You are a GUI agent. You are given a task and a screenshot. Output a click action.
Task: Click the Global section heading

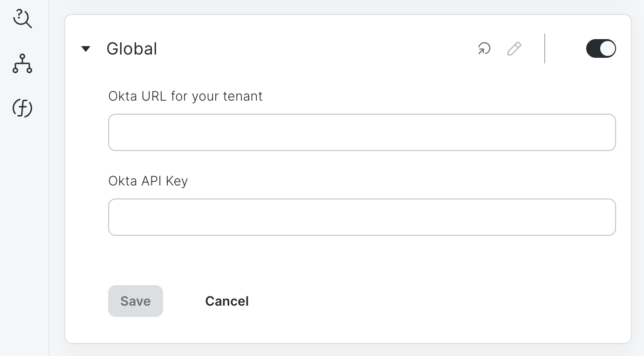[x=132, y=48]
